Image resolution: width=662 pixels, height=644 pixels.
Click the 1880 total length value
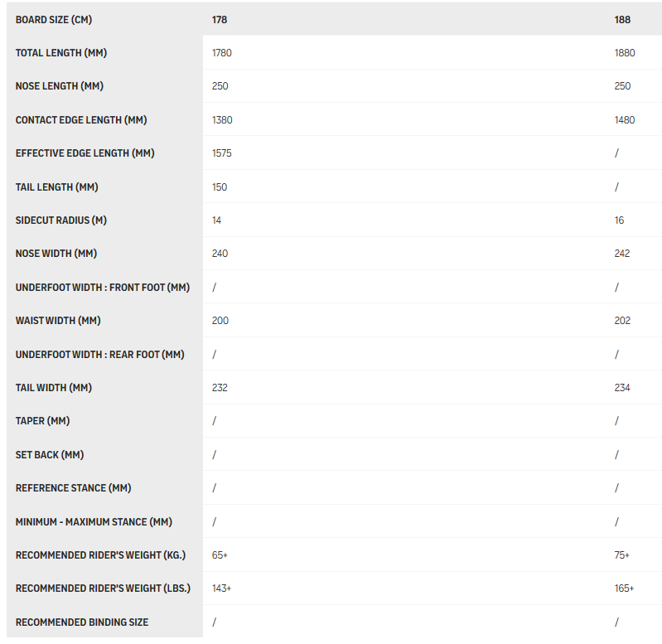(625, 53)
